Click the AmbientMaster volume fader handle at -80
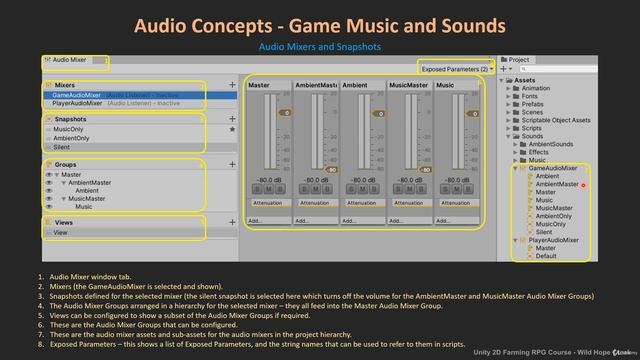This screenshot has height=360, width=640. pyautogui.click(x=332, y=169)
